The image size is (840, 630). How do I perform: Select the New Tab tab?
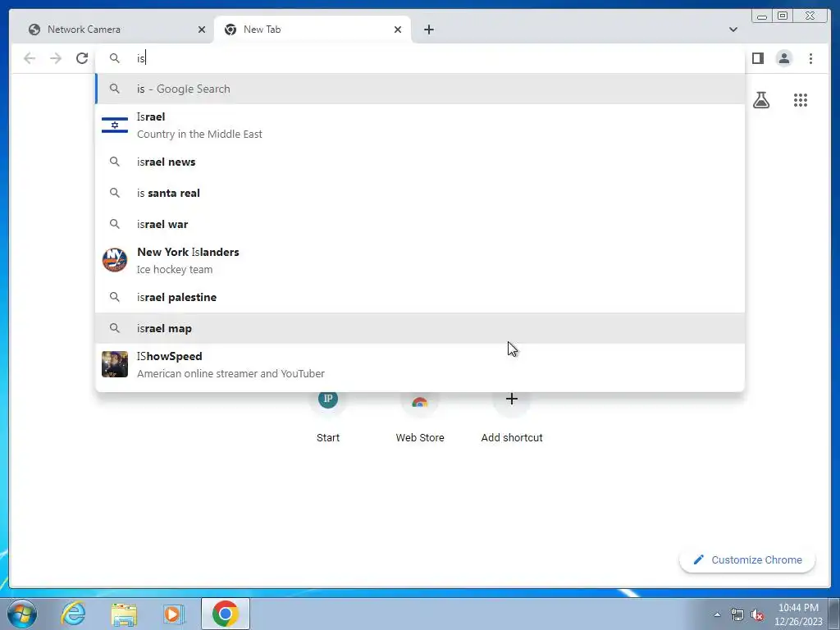tap(313, 30)
